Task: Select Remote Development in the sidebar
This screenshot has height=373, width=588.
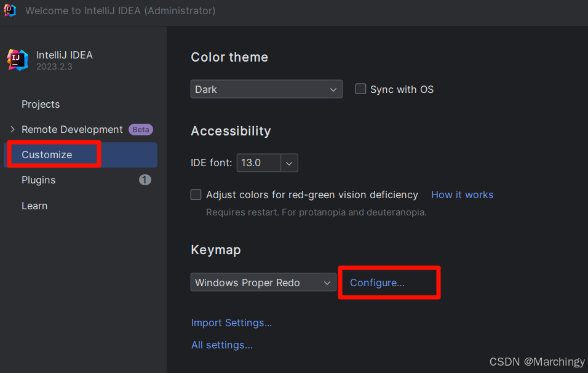Action: pyautogui.click(x=72, y=129)
